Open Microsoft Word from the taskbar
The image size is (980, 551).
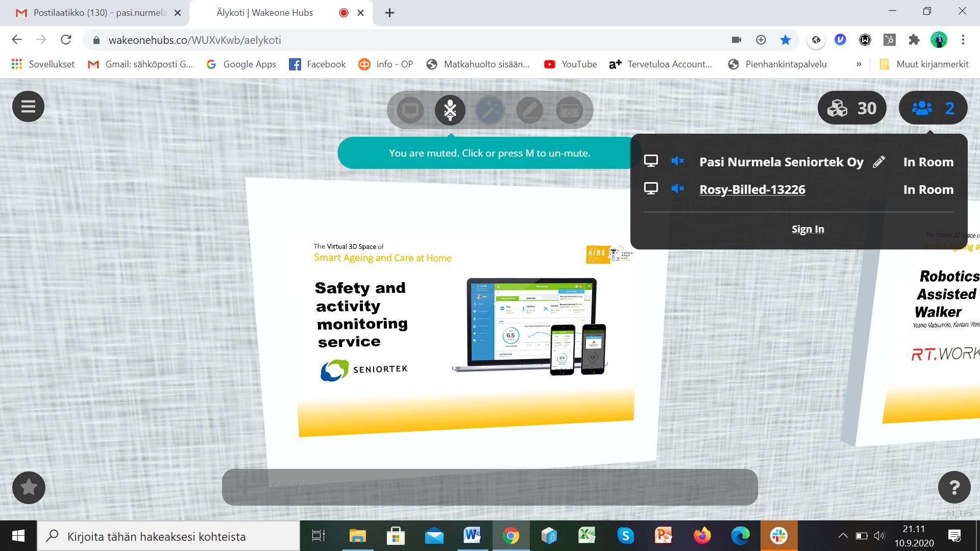pyautogui.click(x=472, y=536)
